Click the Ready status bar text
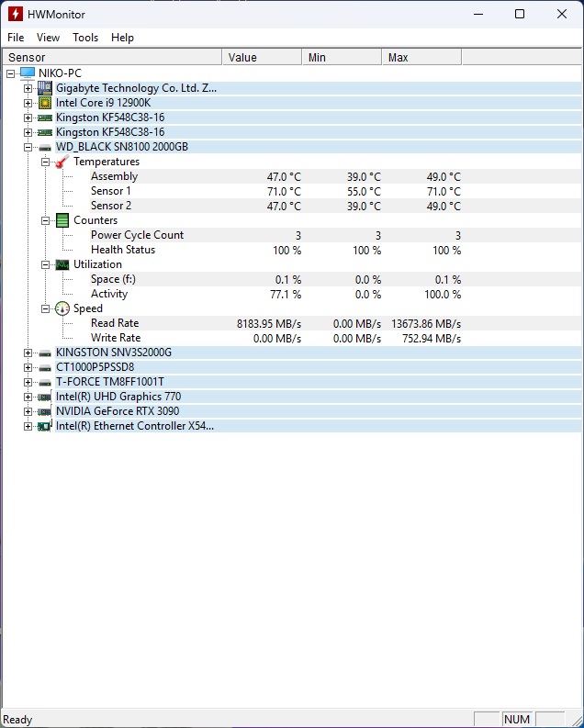Image resolution: width=584 pixels, height=728 pixels. [x=17, y=720]
